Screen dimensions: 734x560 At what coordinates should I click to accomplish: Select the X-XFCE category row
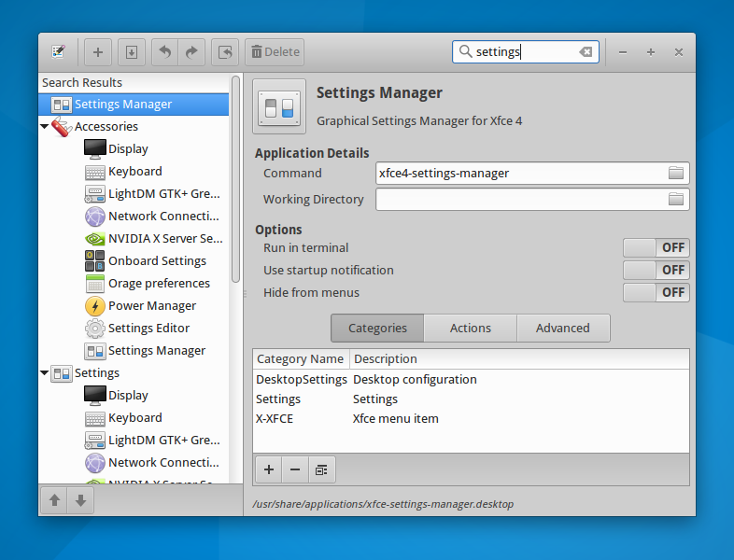(x=471, y=419)
